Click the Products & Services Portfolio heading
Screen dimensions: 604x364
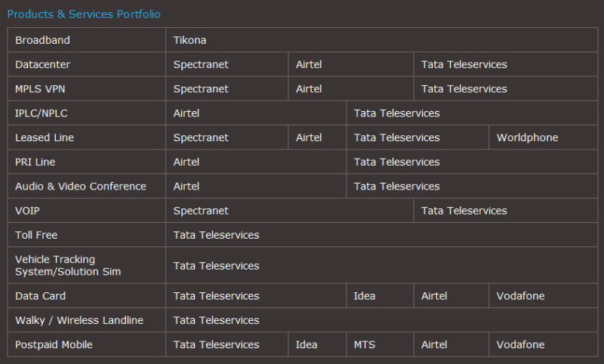[x=84, y=14]
